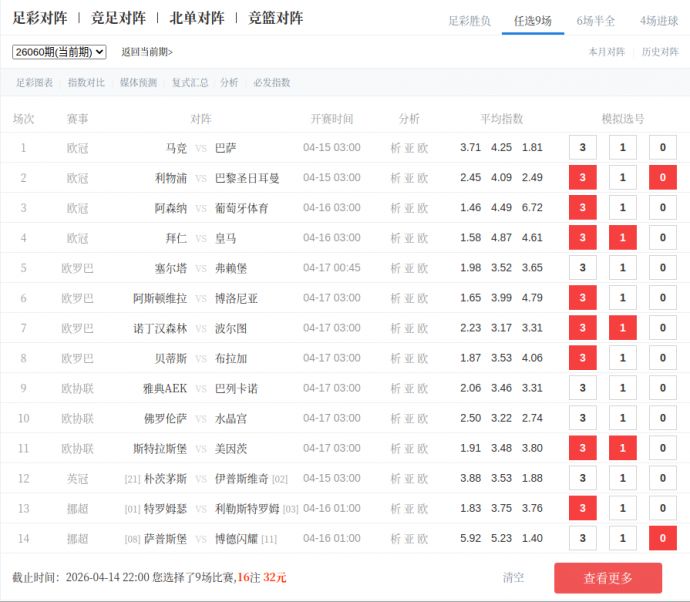Deselect pick 0 for 利物浦 vs 巴黎圣日耳曼
690x602 pixels.
click(662, 178)
